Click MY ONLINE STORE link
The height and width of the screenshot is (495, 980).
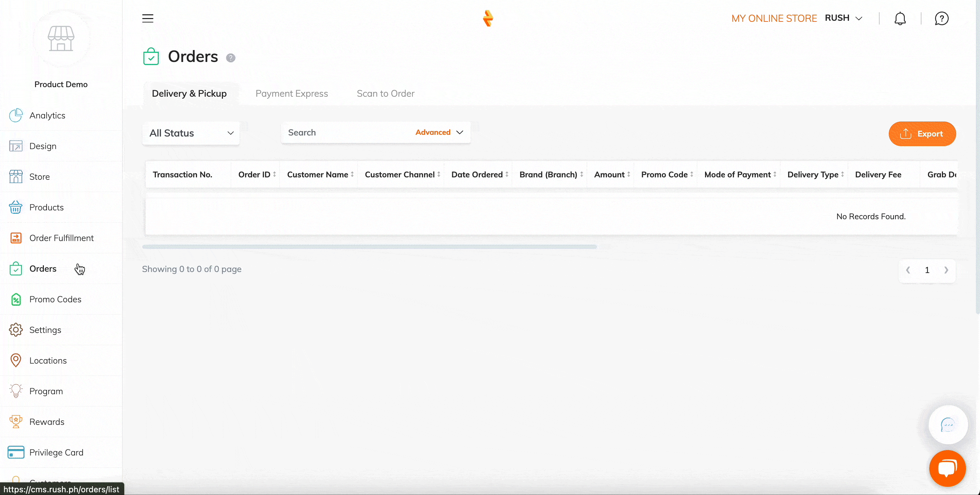[774, 18]
